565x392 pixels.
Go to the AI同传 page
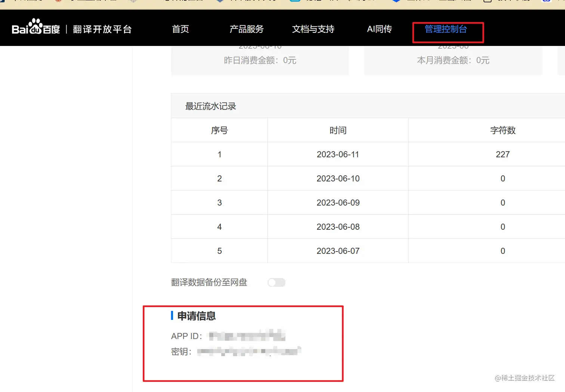(x=379, y=29)
